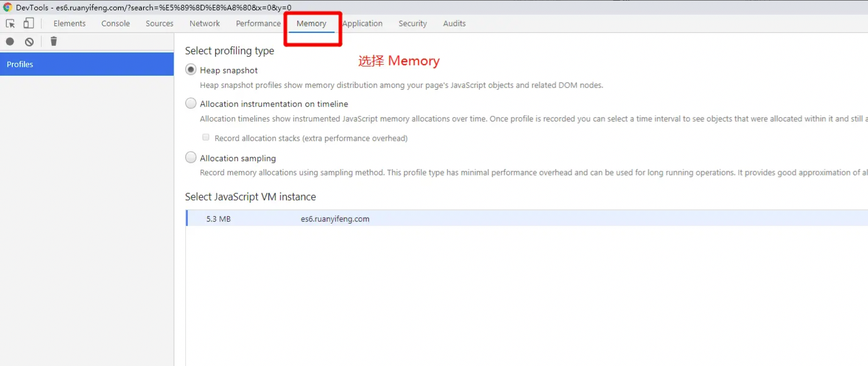Switch to the Sources tab
This screenshot has height=366, width=868.
(160, 23)
